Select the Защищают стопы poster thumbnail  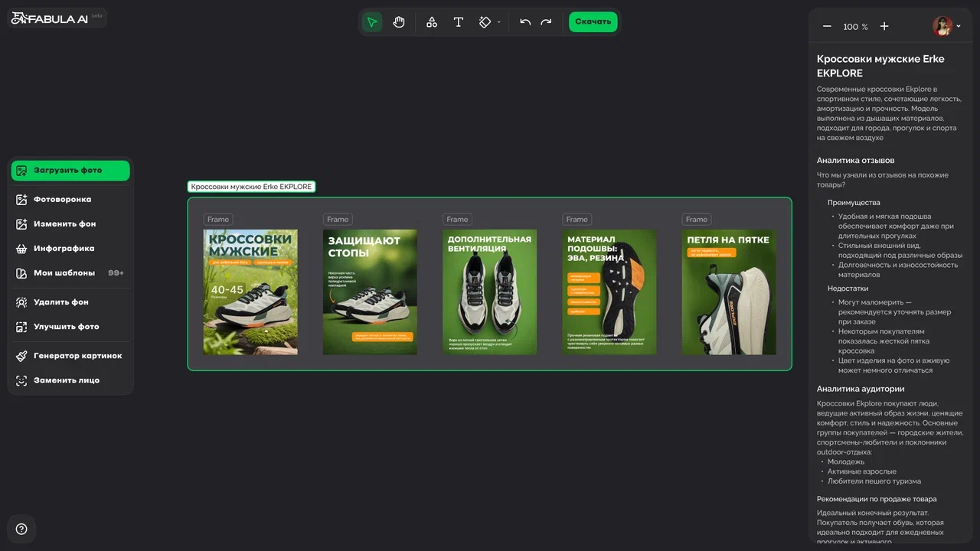(370, 292)
